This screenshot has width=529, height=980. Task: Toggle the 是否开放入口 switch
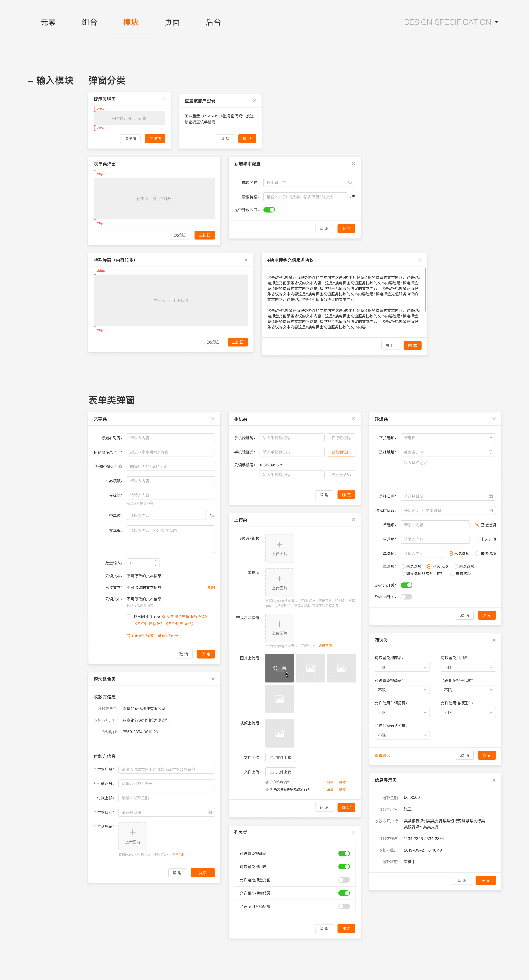point(269,210)
